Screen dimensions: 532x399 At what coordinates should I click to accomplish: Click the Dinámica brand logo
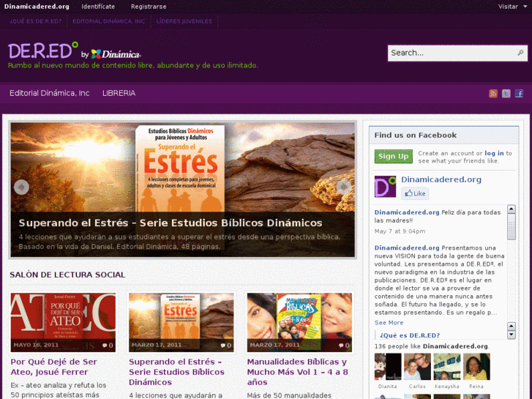[116, 54]
